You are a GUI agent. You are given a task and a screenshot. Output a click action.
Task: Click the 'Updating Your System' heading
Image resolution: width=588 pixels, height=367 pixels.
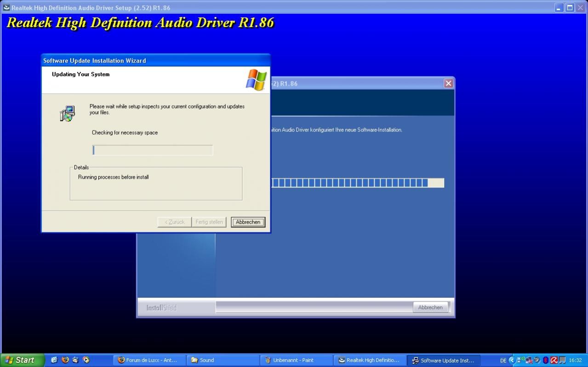(80, 74)
